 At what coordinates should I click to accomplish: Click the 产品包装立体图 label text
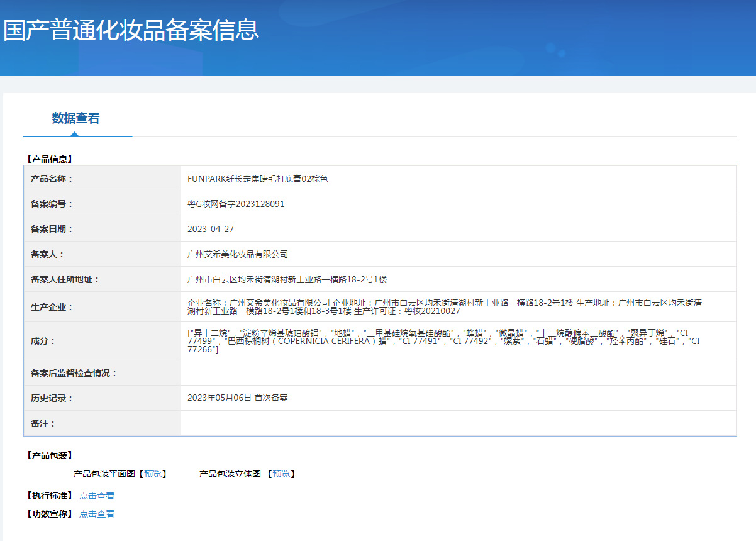pyautogui.click(x=230, y=474)
